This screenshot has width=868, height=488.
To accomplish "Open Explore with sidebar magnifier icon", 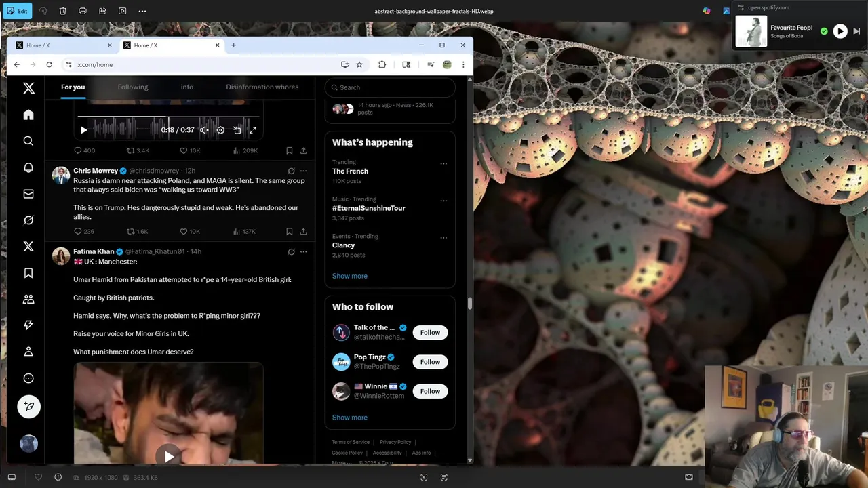I will [28, 141].
